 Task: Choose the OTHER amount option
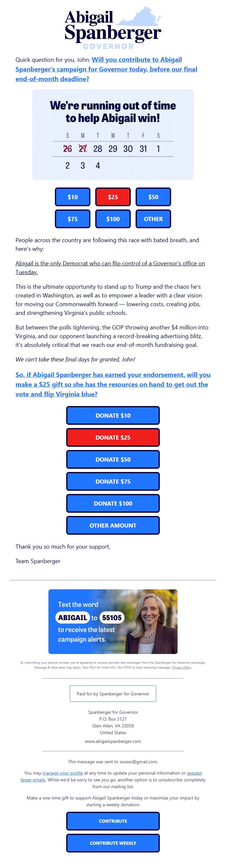(154, 219)
